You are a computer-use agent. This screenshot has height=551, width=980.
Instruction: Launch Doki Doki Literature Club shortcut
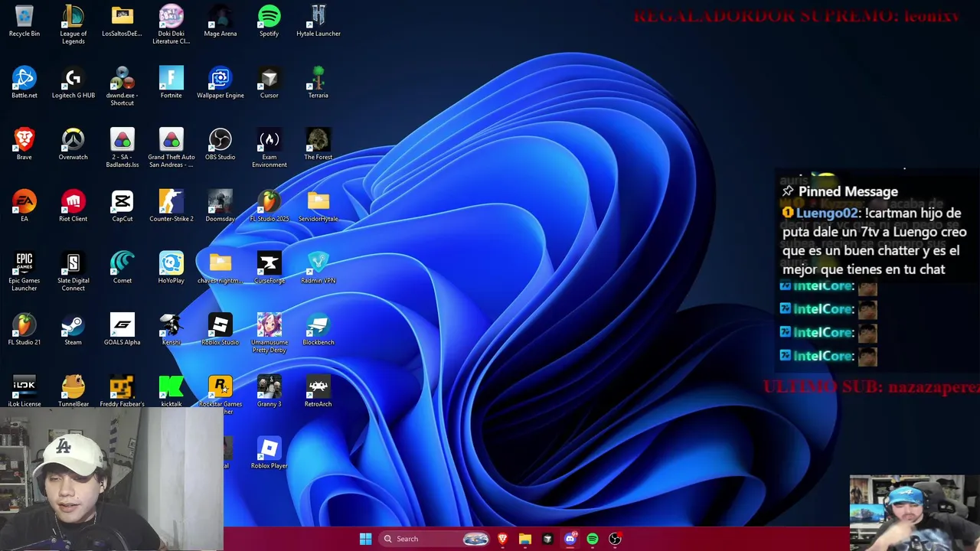[171, 24]
